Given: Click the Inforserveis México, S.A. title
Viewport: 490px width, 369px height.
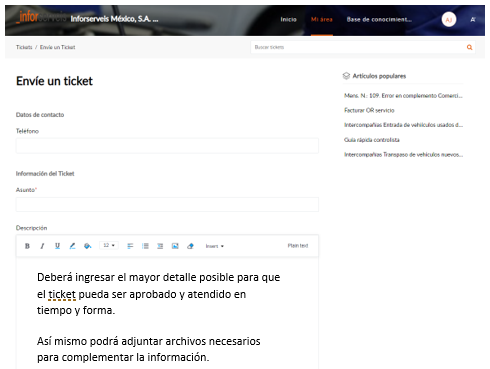Looking at the screenshot, I should point(114,19).
